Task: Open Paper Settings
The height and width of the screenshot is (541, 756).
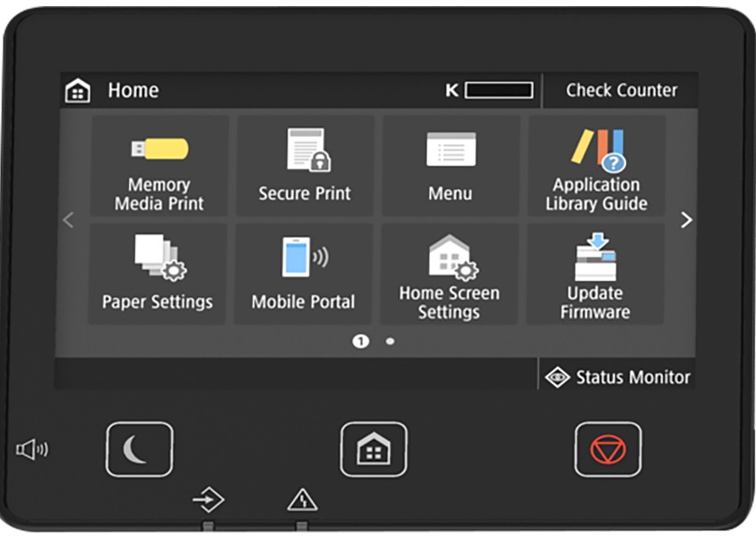Action: 157,274
